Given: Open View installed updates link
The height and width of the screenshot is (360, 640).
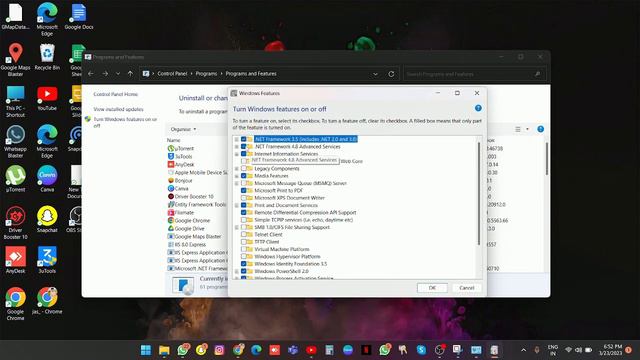Looking at the screenshot, I should [x=118, y=109].
